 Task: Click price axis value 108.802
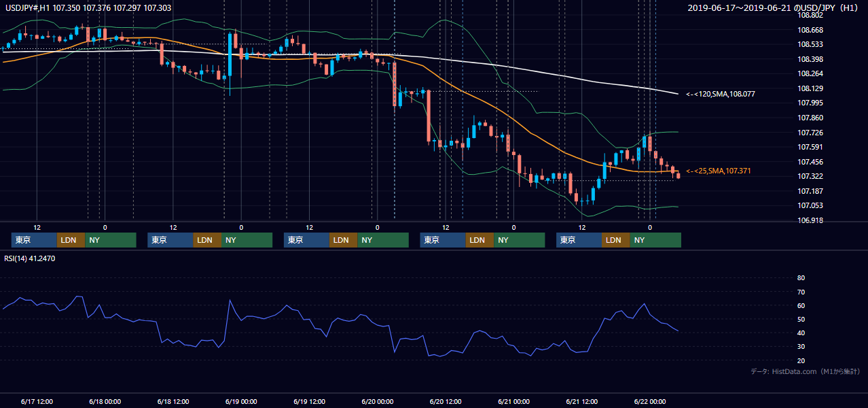pos(810,15)
